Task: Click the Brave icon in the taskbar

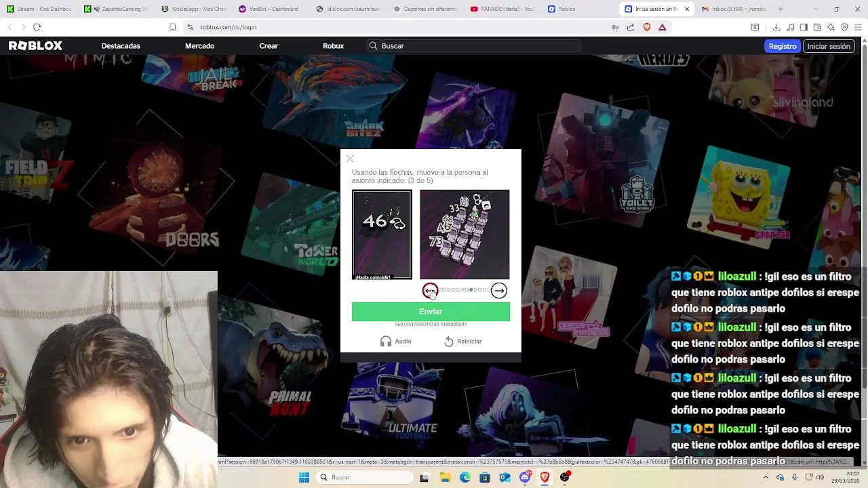Action: point(545,477)
